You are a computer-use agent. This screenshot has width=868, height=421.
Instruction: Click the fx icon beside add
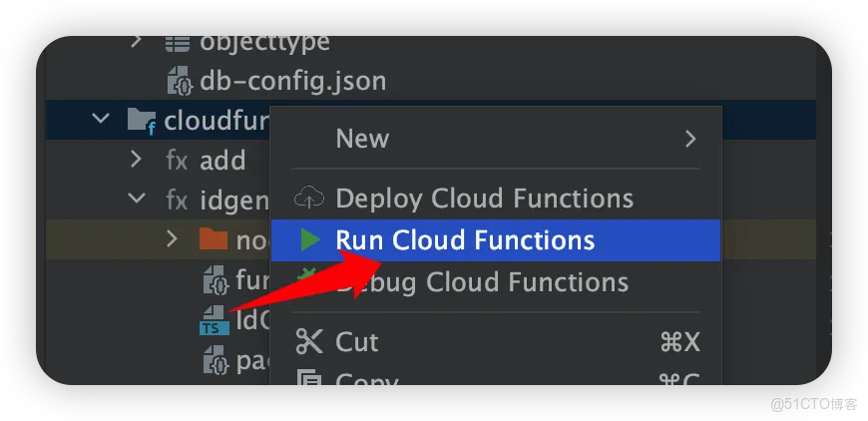[177, 161]
